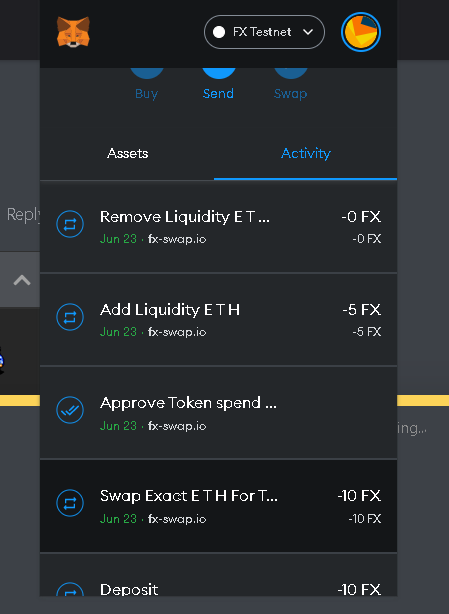Open the Remove Liquidity ETH transaction
Viewport: 449px width, 614px height.
218,227
